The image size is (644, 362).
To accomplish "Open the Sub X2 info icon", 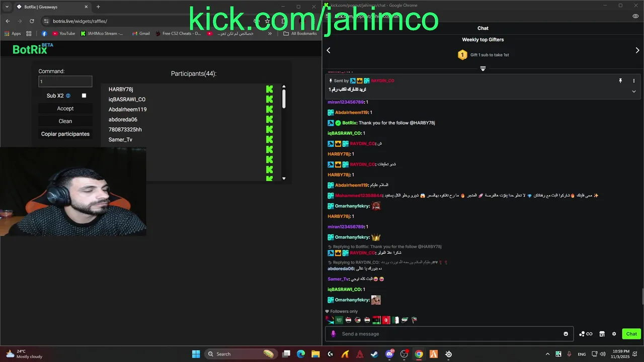I will coord(68,96).
